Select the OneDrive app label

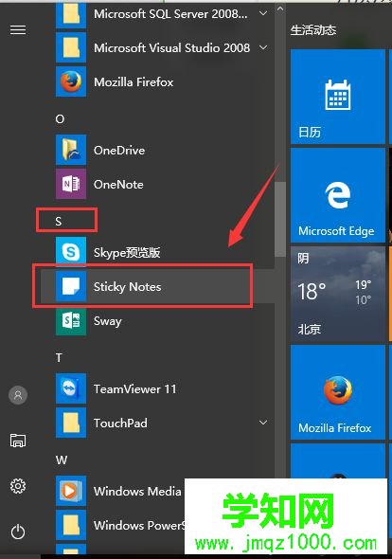tap(119, 150)
